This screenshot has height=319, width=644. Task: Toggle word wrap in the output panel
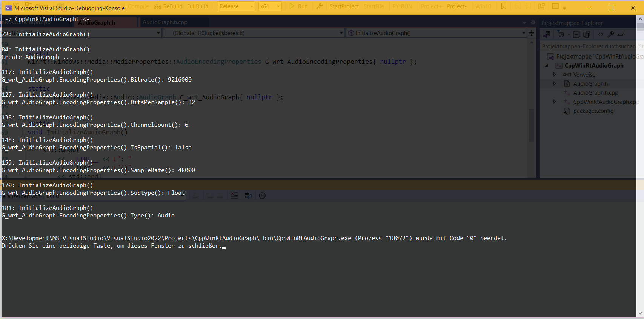coord(248,196)
